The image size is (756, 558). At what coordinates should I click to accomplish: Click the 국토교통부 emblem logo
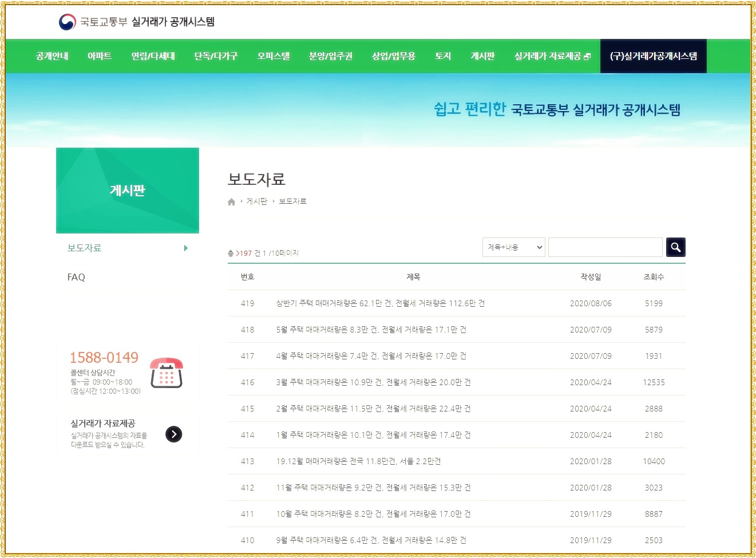coord(67,22)
